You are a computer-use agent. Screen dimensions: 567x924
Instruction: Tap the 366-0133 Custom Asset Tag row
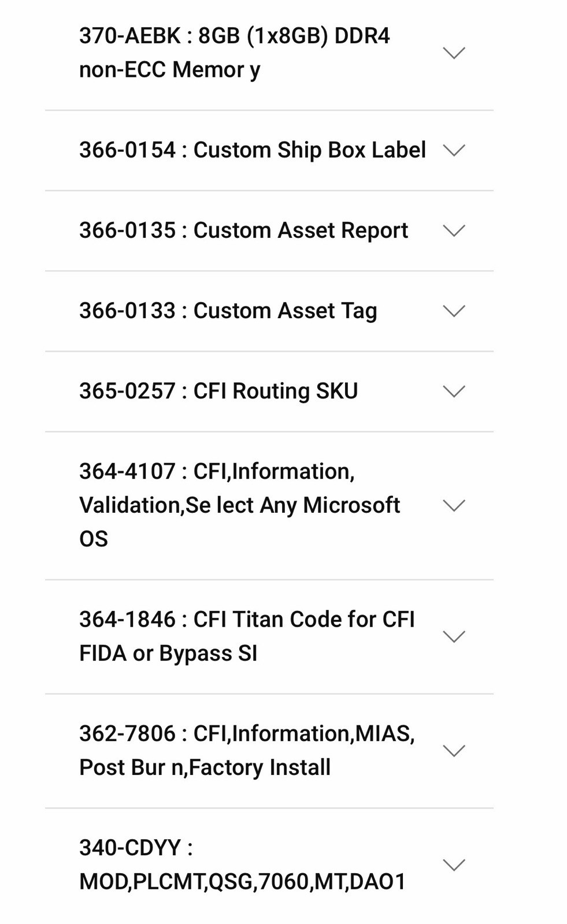[269, 311]
